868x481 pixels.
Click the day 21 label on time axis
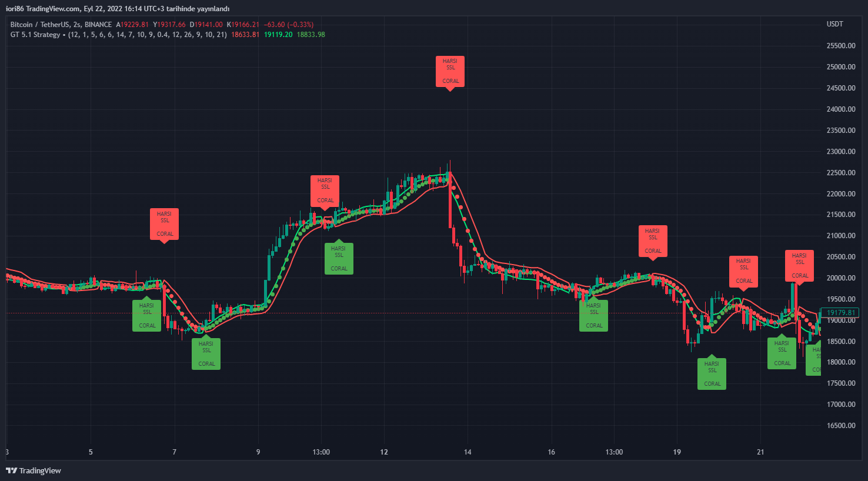click(x=760, y=452)
